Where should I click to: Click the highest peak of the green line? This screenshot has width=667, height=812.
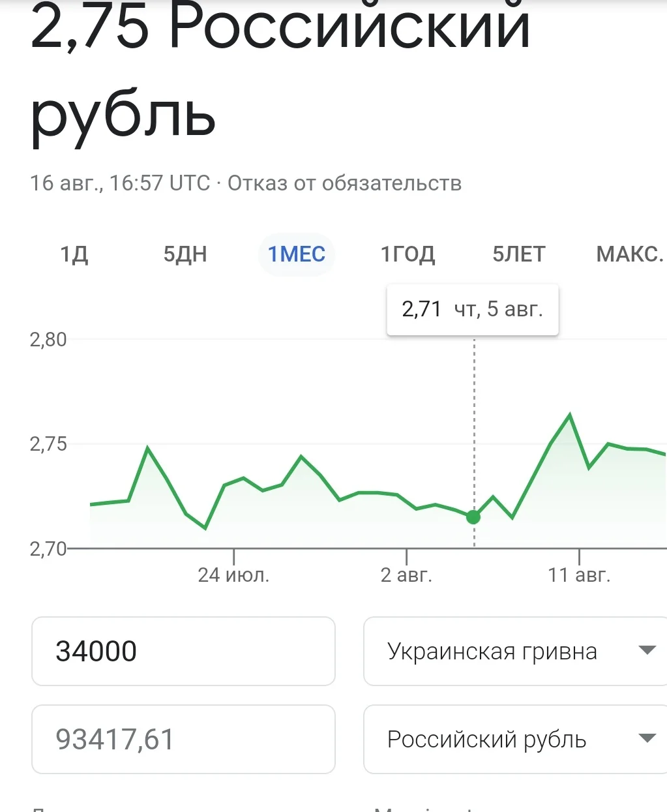coord(570,415)
